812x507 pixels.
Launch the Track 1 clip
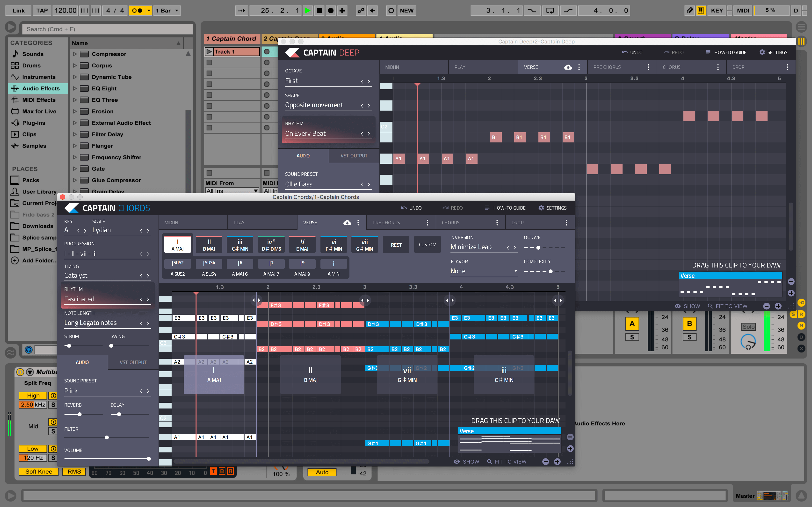point(209,52)
